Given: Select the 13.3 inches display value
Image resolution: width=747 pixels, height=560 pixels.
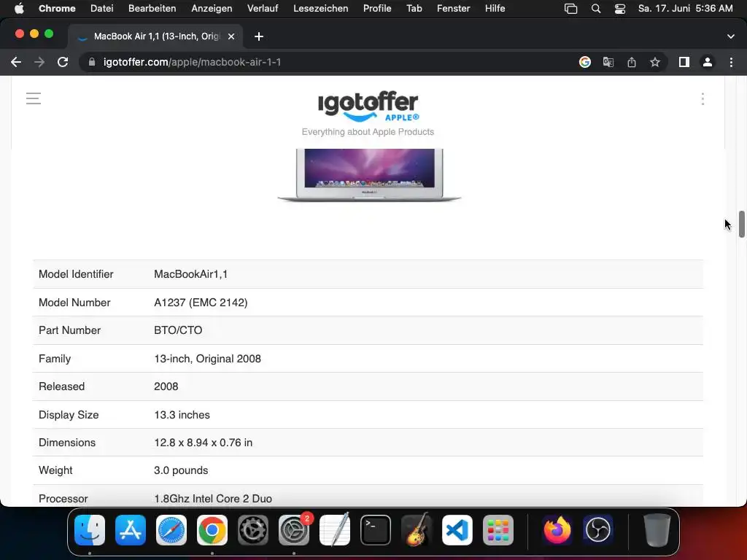Looking at the screenshot, I should pos(182,415).
